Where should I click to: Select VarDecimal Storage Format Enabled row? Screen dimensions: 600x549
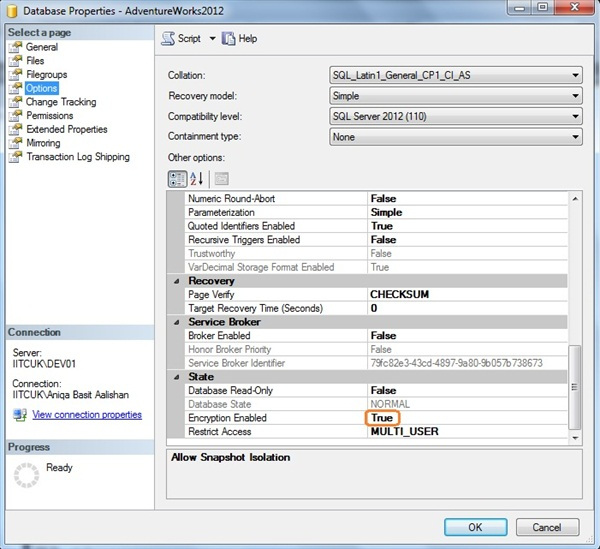click(376, 267)
